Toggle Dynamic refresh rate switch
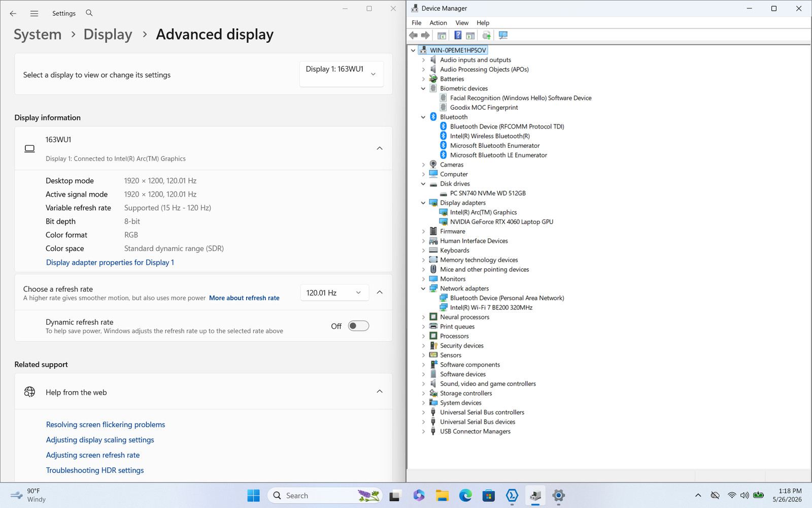The image size is (812, 508). [x=358, y=326]
